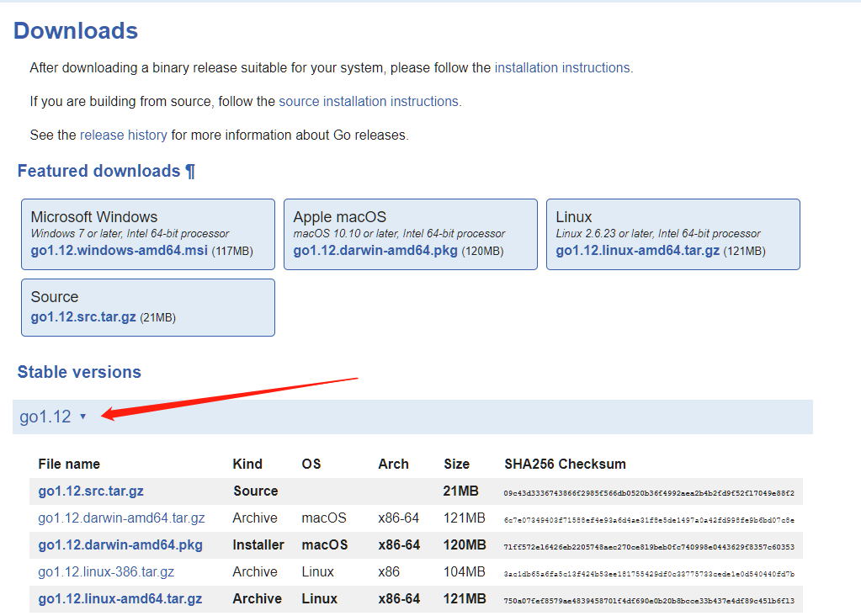Click the pilcrow anchor after Featured downloads
Viewport: 861px width, 616px height.
pyautogui.click(x=190, y=172)
